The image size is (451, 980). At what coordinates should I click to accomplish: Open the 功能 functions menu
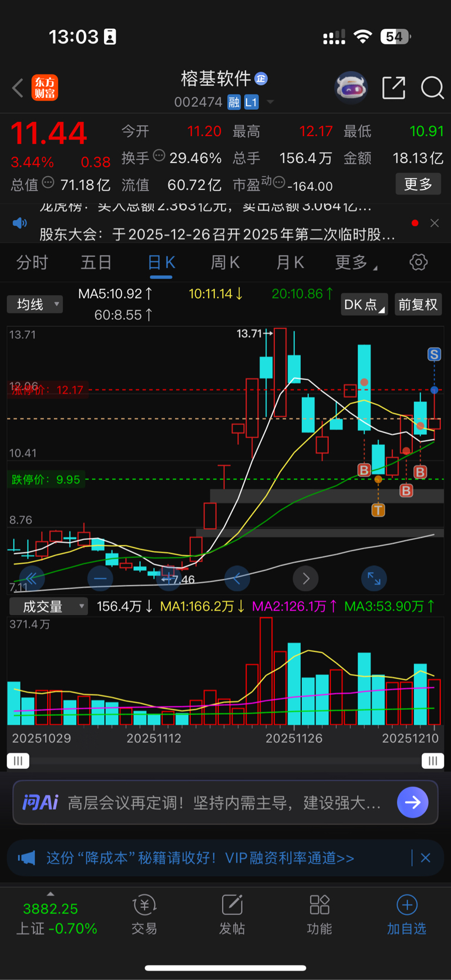[319, 914]
